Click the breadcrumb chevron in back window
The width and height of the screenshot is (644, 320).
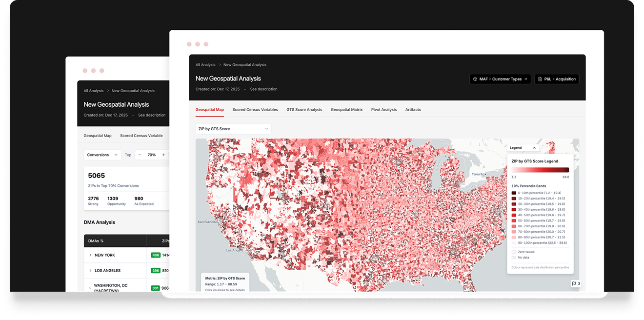[107, 91]
